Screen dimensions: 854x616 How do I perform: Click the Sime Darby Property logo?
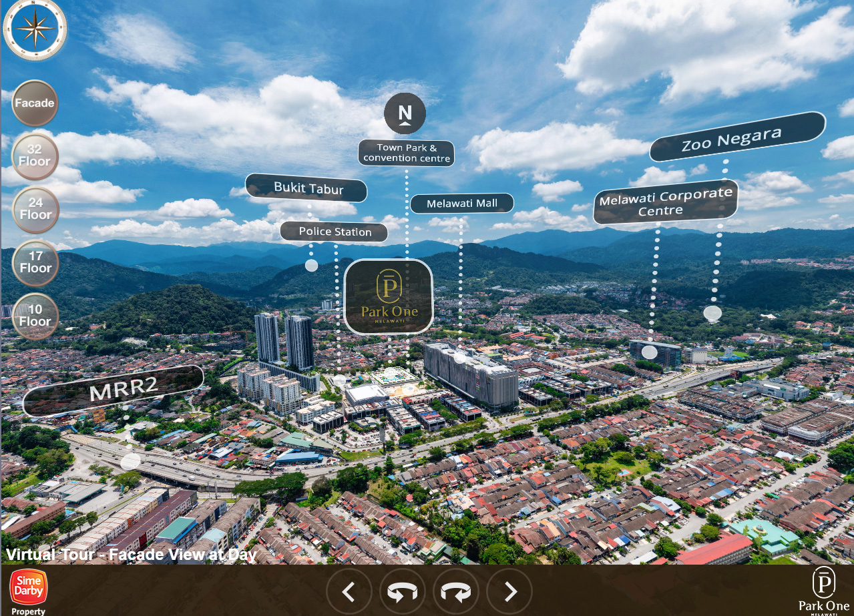pos(28,591)
